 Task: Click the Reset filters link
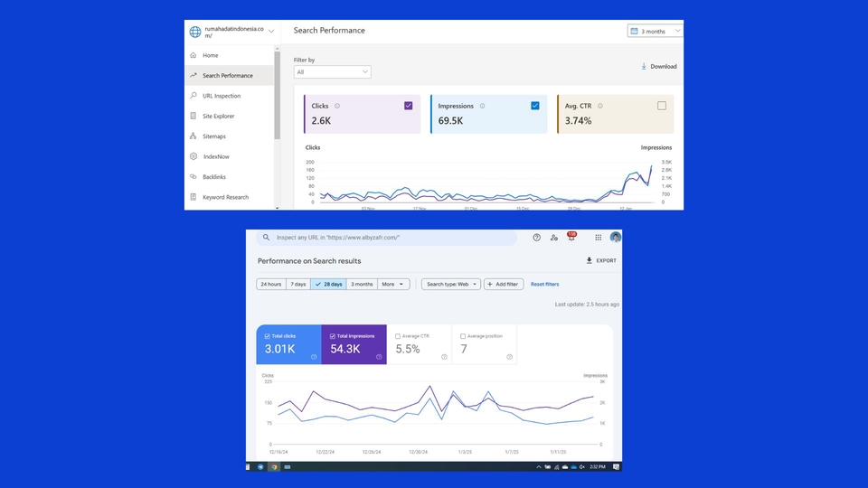pyautogui.click(x=544, y=285)
